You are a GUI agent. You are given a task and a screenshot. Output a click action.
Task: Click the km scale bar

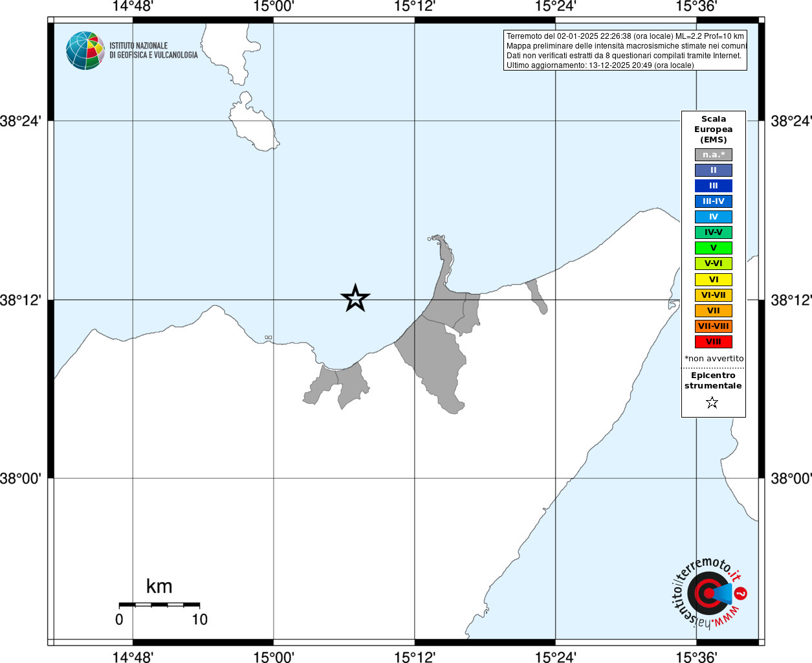click(x=159, y=605)
